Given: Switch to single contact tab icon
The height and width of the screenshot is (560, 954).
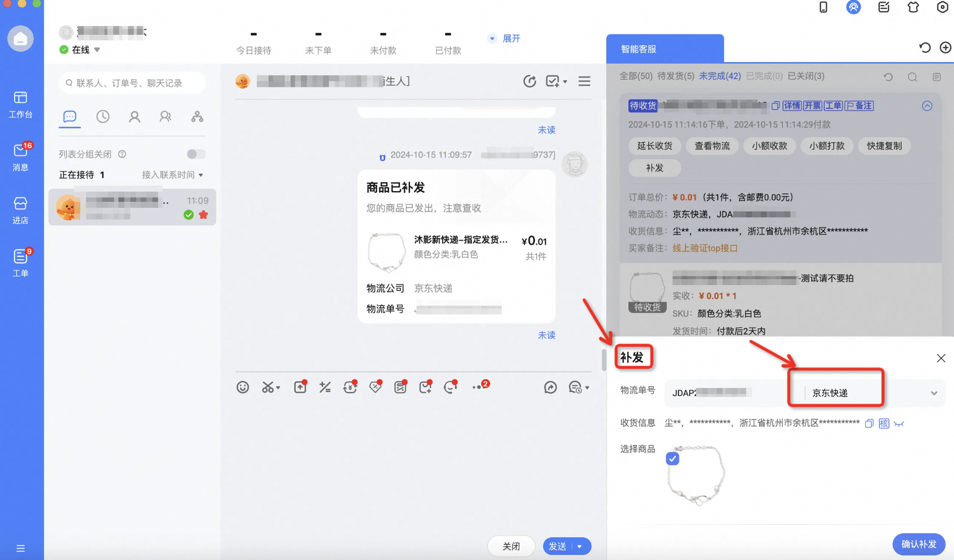Looking at the screenshot, I should 134,117.
